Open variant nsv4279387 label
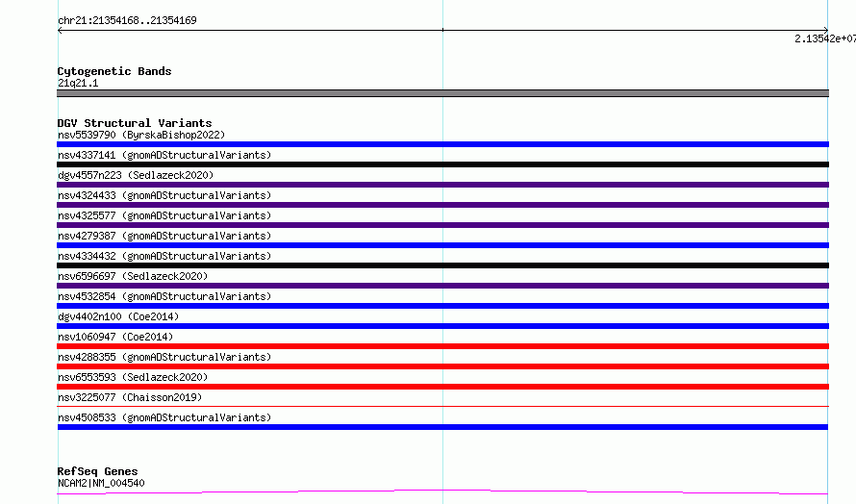 [164, 236]
